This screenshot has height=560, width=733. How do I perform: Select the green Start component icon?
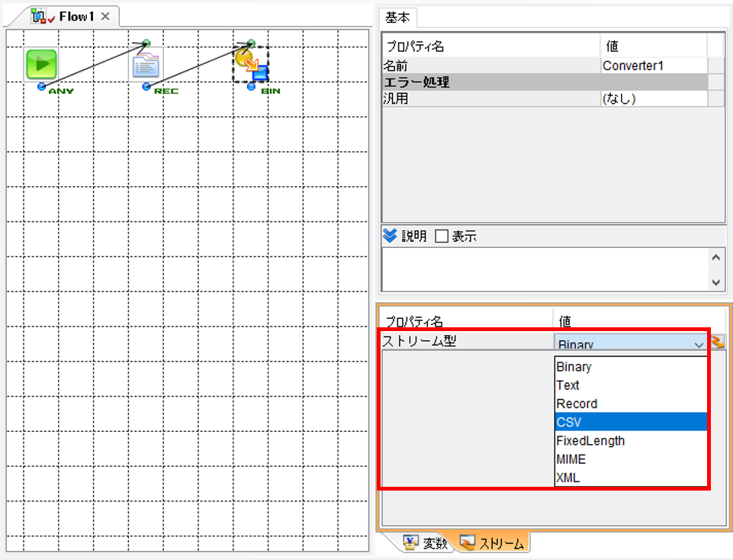click(x=41, y=64)
